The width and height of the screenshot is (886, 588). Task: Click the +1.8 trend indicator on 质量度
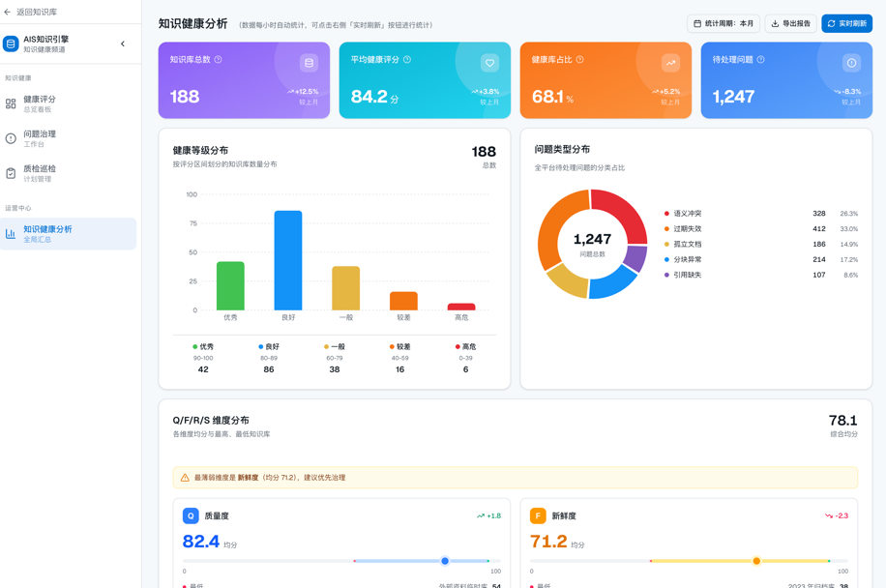click(488, 515)
